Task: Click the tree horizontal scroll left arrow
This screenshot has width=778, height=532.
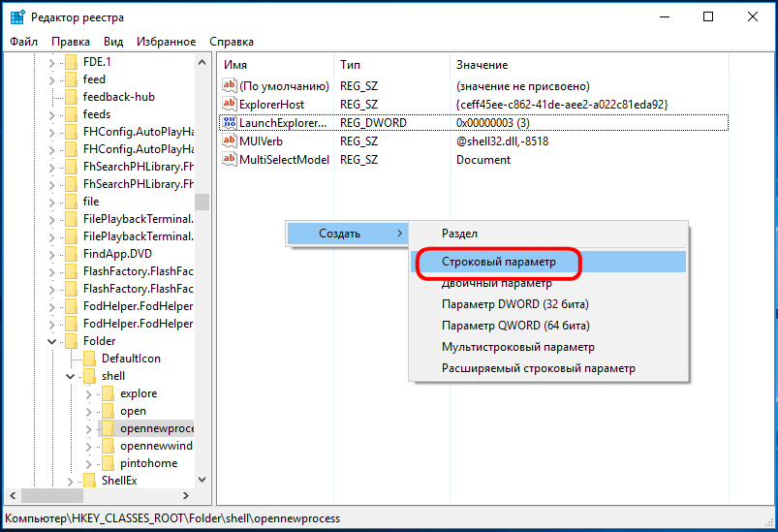Action: click(x=13, y=495)
